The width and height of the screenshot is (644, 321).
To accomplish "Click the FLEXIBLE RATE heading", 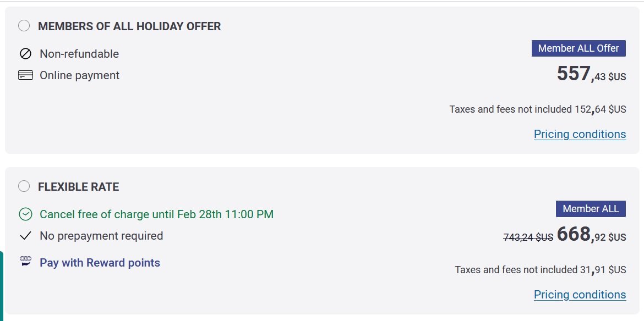I will click(79, 187).
